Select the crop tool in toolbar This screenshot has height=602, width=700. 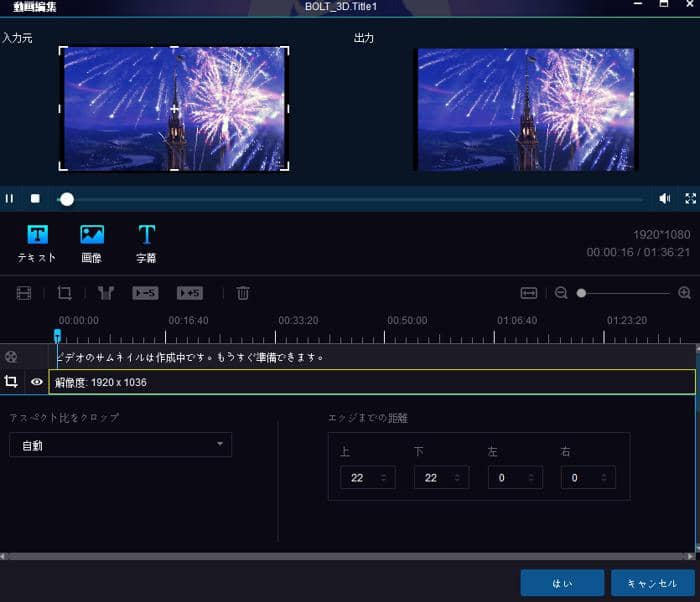64,293
